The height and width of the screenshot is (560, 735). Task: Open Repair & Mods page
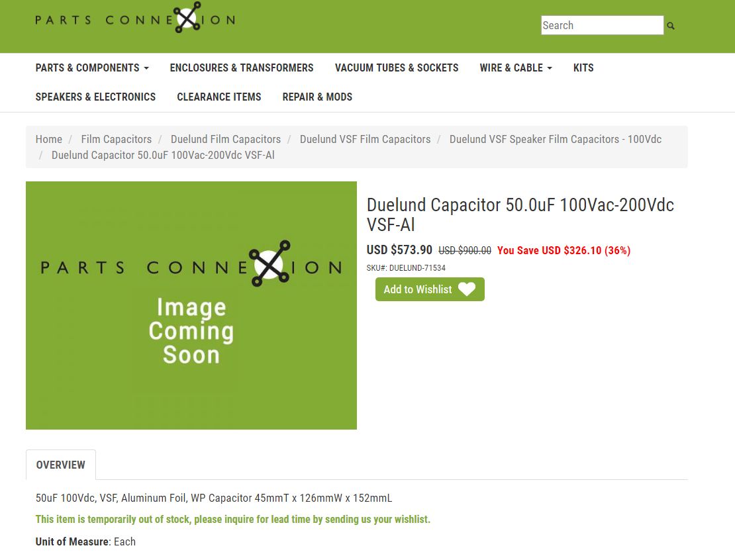[x=317, y=97]
